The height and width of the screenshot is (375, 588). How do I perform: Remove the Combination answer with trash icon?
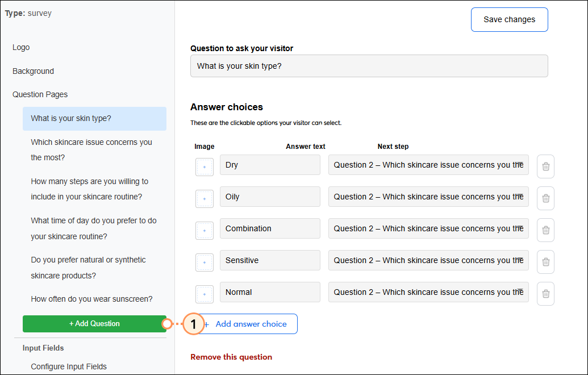(545, 230)
